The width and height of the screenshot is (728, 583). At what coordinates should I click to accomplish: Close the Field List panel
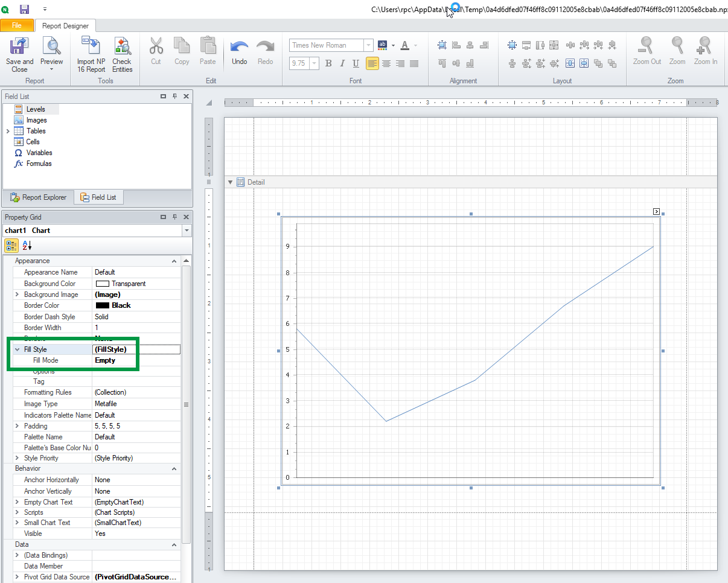point(186,96)
